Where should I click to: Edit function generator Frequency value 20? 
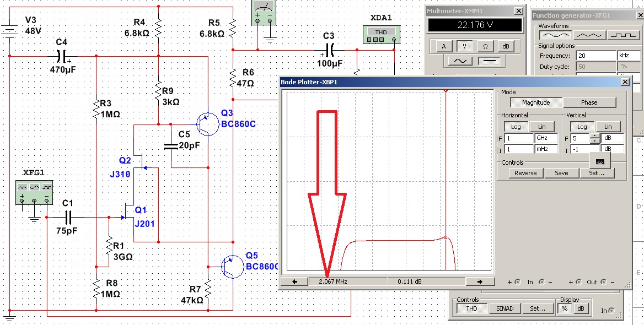pyautogui.click(x=597, y=56)
